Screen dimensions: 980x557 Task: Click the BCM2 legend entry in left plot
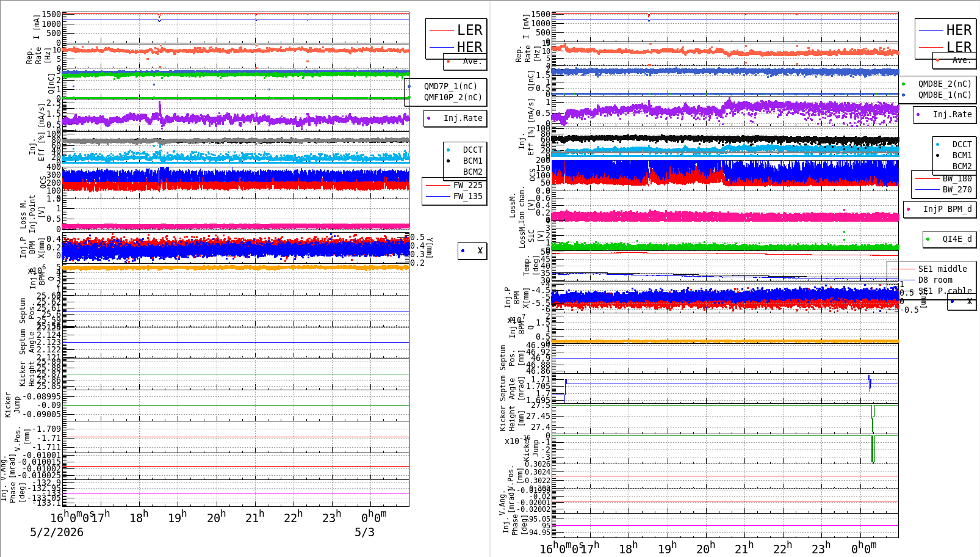[472, 172]
